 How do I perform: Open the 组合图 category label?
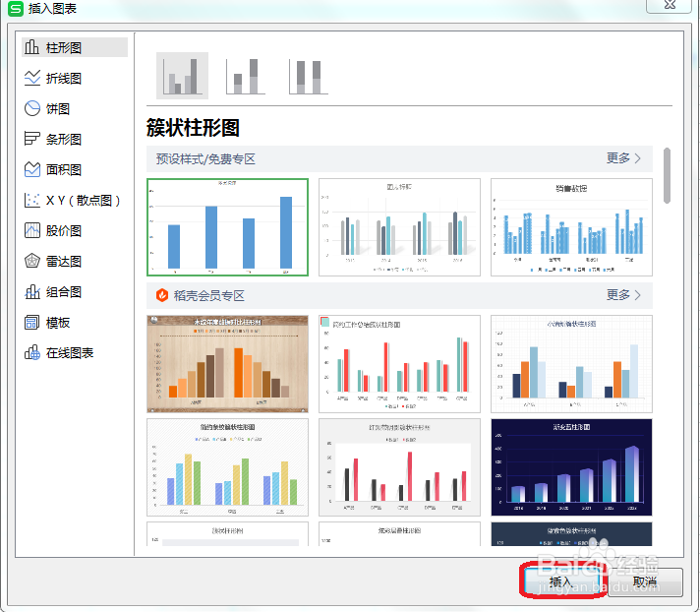64,292
